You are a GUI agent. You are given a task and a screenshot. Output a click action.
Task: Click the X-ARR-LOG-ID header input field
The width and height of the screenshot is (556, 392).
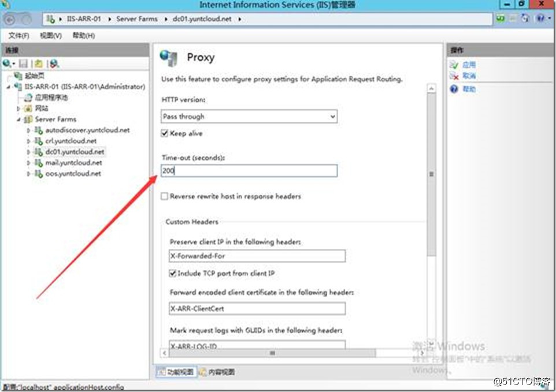[x=257, y=345]
